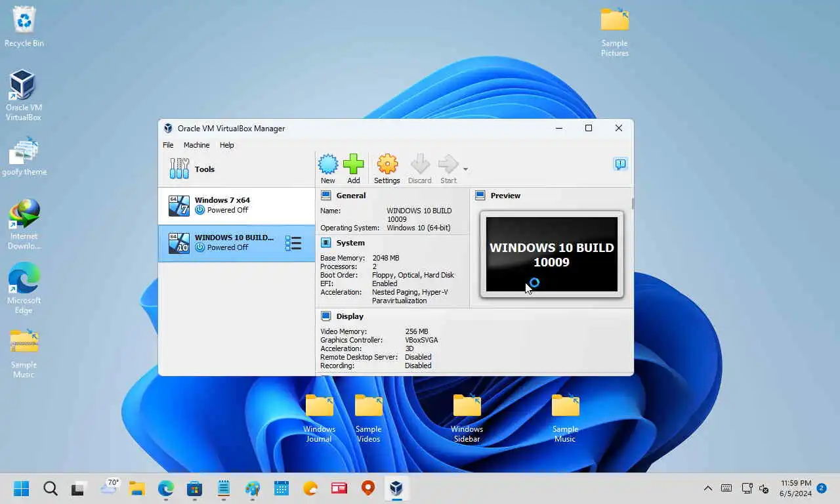The height and width of the screenshot is (504, 840).
Task: Open the Paint app in taskbar
Action: point(252,488)
